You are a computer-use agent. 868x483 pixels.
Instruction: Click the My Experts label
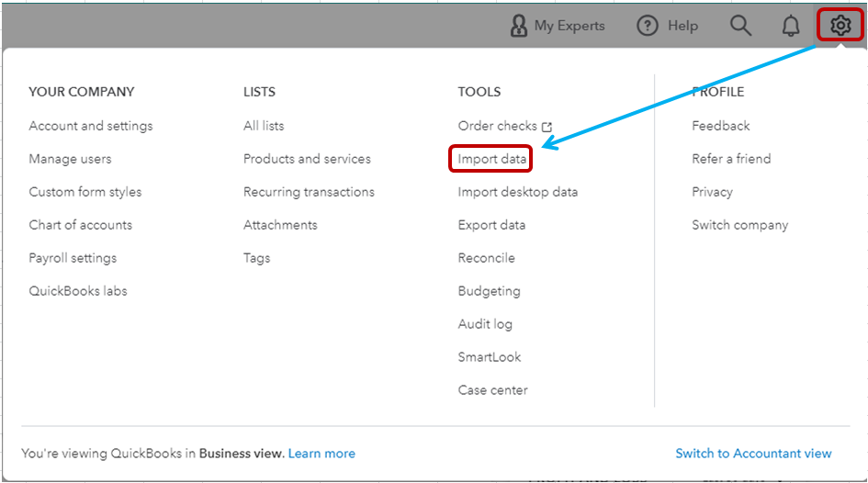569,26
